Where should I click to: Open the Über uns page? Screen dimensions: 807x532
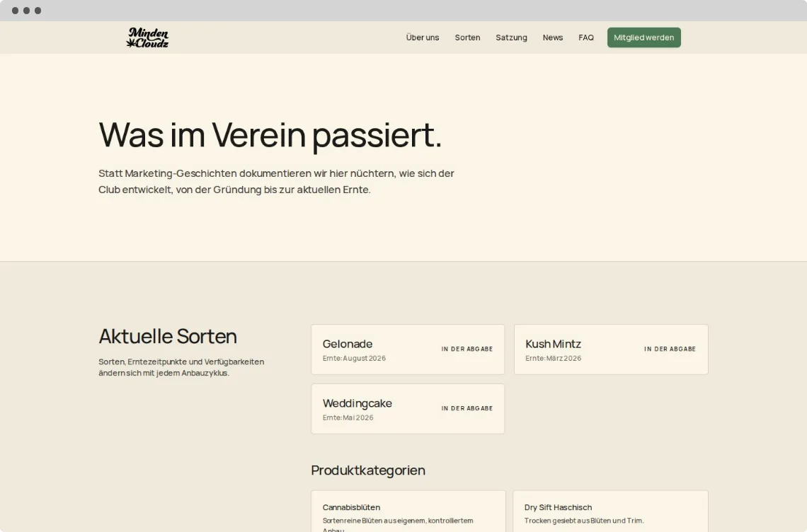pos(422,37)
